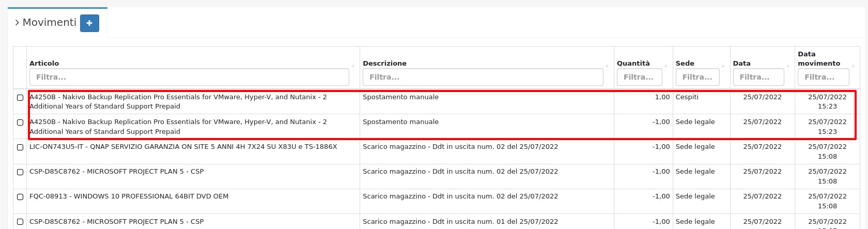
Task: Focus the Articolo filter field
Action: click(189, 77)
